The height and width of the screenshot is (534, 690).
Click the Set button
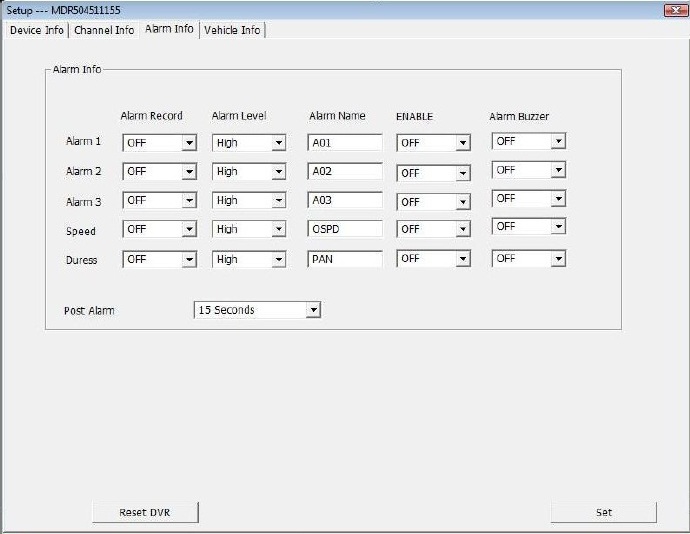[604, 512]
